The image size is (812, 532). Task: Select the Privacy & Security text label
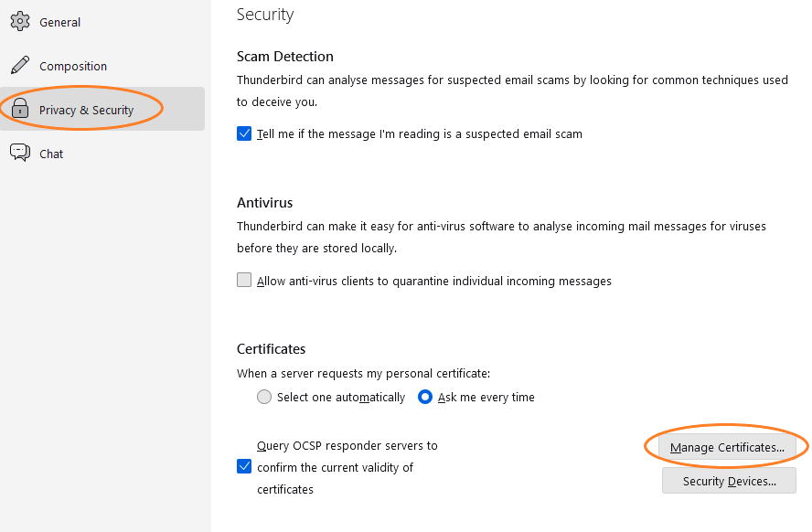click(86, 110)
